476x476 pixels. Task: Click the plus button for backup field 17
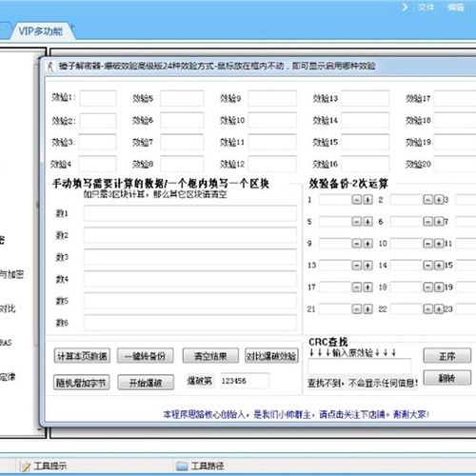[x=367, y=288]
